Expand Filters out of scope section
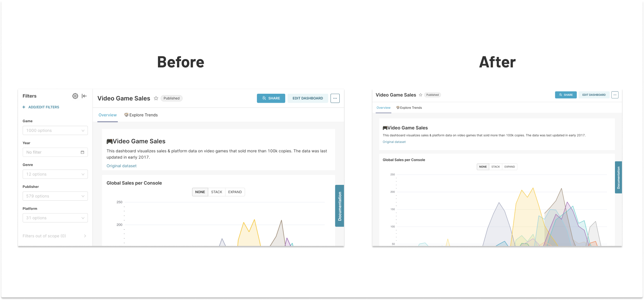 pyautogui.click(x=55, y=236)
